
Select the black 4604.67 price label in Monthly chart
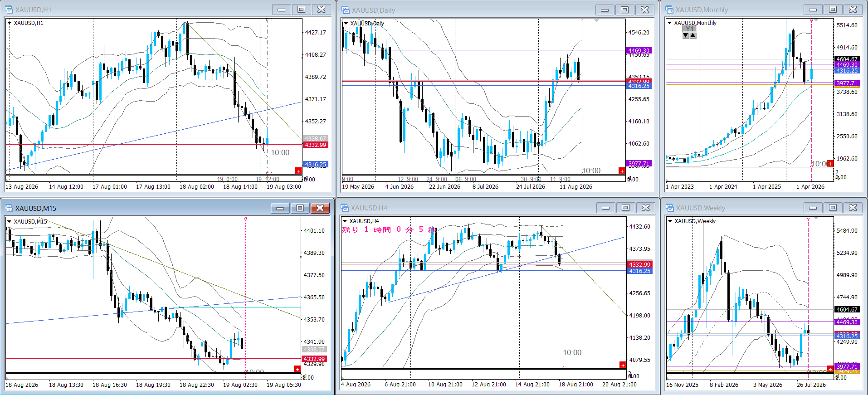(x=847, y=59)
